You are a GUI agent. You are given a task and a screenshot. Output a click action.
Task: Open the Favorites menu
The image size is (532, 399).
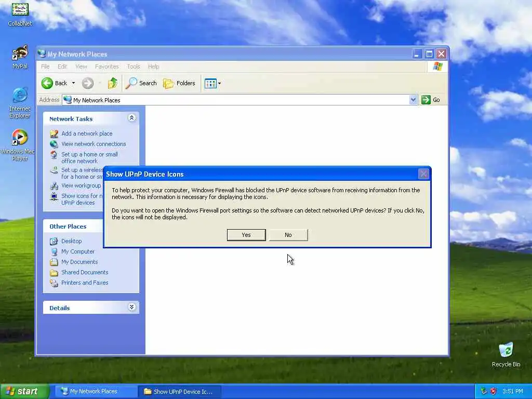click(x=107, y=66)
